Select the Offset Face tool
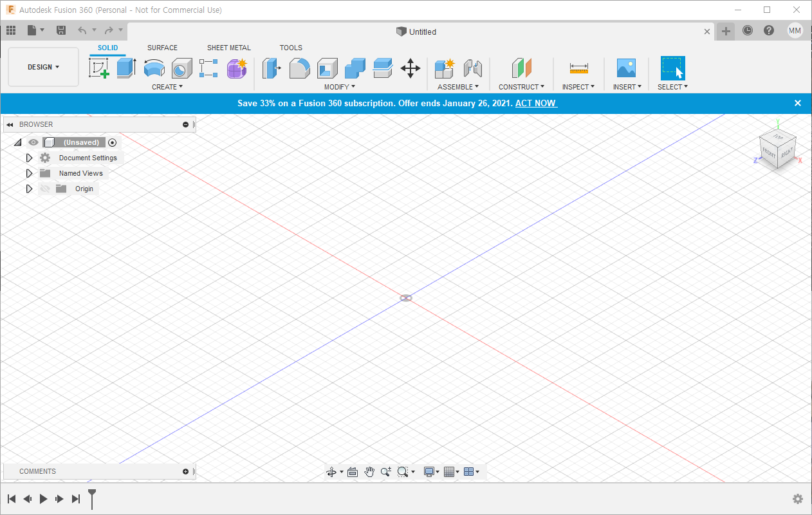Screen dimensions: 812x515 click(x=383, y=68)
